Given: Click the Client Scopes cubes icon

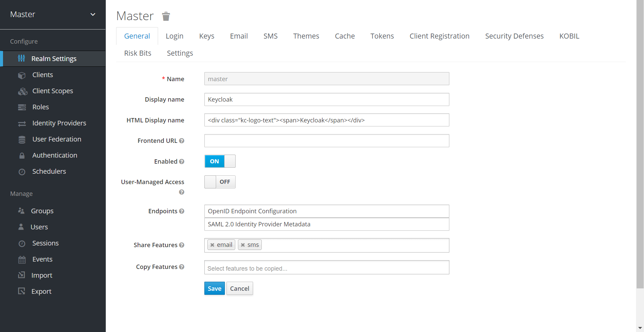Looking at the screenshot, I should (22, 91).
